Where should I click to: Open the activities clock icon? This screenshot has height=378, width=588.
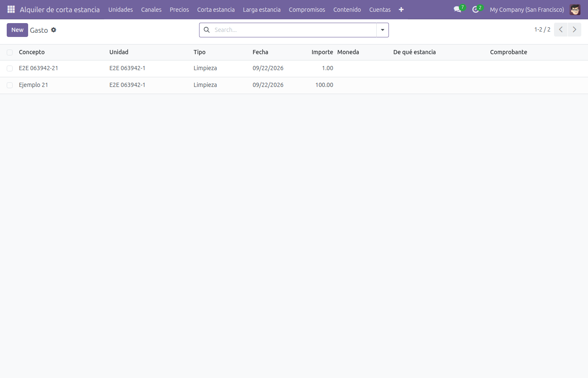tap(476, 9)
